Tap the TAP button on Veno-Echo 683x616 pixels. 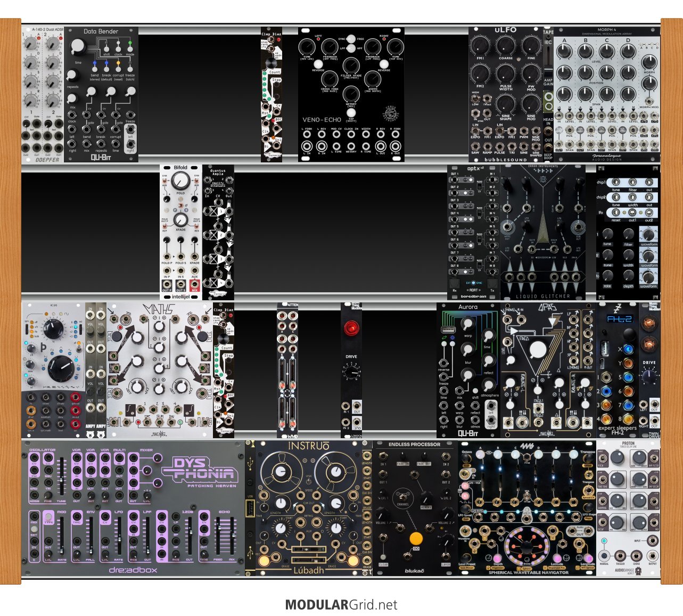tap(351, 113)
